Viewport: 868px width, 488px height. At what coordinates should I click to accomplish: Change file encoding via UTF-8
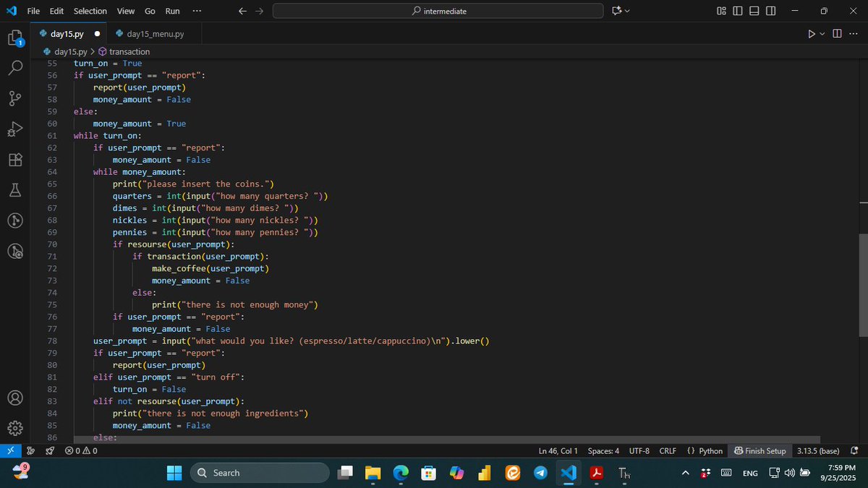[639, 450]
